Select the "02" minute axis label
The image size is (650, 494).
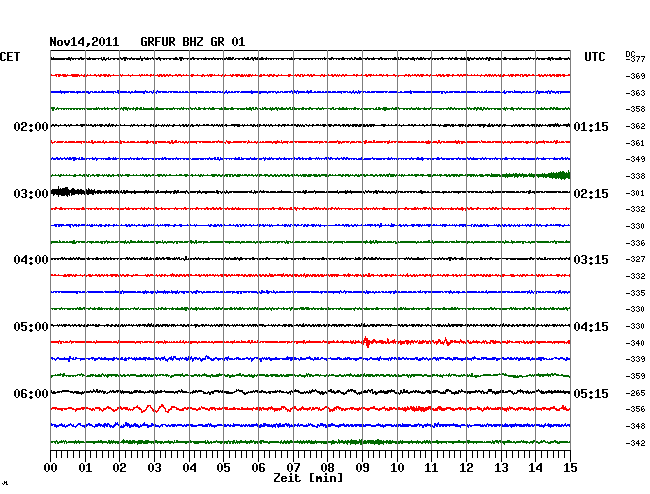pyautogui.click(x=119, y=468)
